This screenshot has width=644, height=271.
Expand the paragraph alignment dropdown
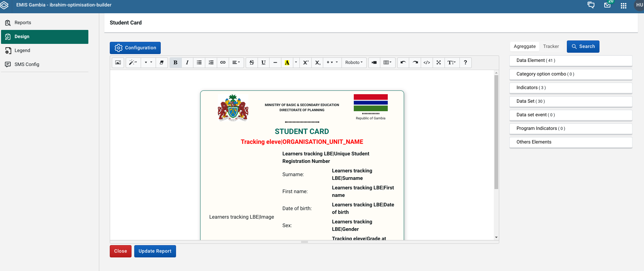pyautogui.click(x=236, y=63)
